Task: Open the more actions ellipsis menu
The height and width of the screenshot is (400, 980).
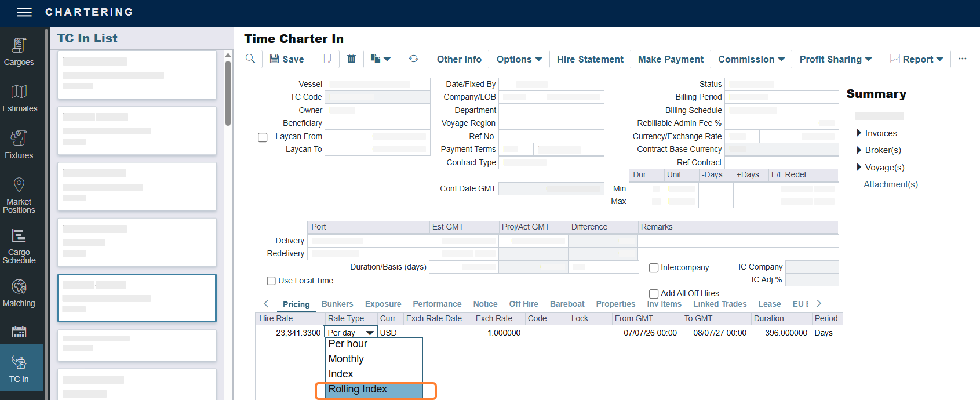Action: pyautogui.click(x=963, y=59)
